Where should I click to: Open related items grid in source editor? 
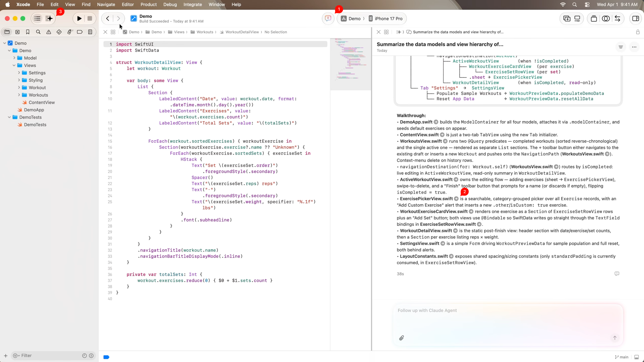(x=113, y=32)
